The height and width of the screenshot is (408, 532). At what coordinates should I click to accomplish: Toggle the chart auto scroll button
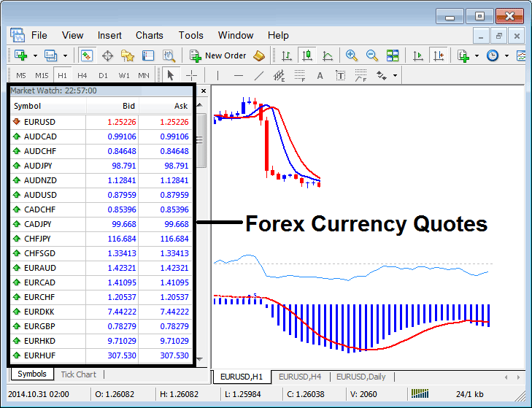click(x=418, y=55)
